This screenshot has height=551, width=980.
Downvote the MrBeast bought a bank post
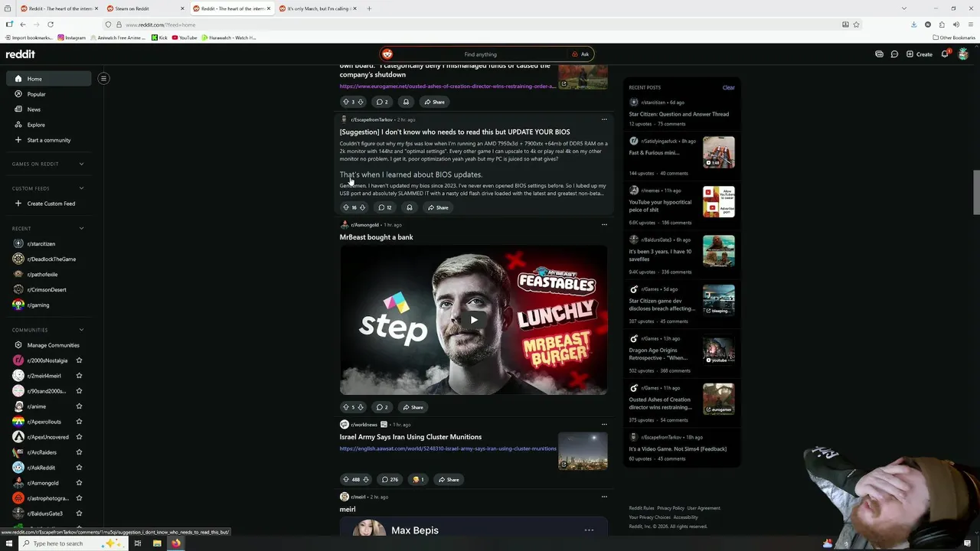pos(361,407)
